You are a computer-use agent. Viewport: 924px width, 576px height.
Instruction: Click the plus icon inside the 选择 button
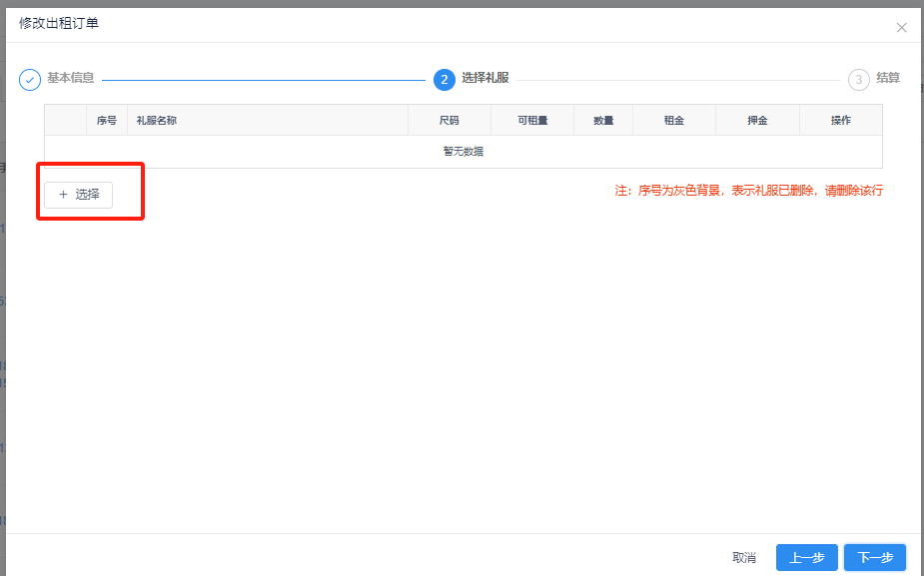pyautogui.click(x=64, y=195)
